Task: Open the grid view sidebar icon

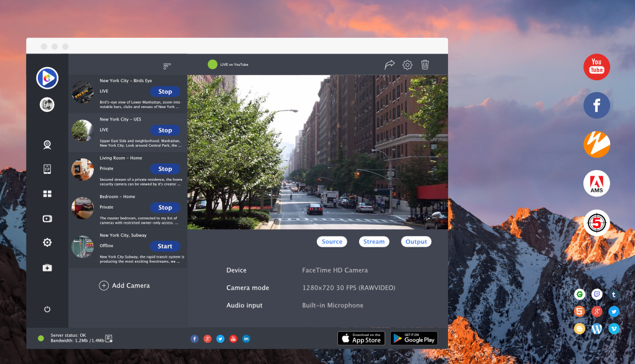Action: [x=47, y=194]
